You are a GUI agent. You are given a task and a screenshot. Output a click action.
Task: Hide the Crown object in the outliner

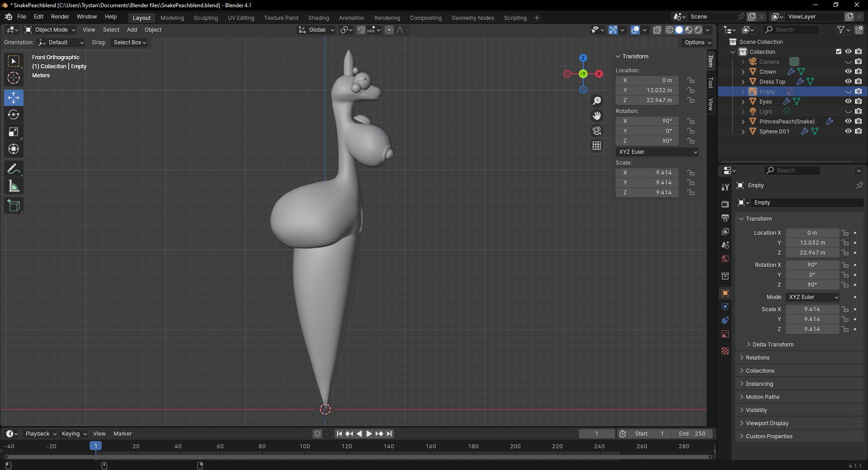(848, 71)
